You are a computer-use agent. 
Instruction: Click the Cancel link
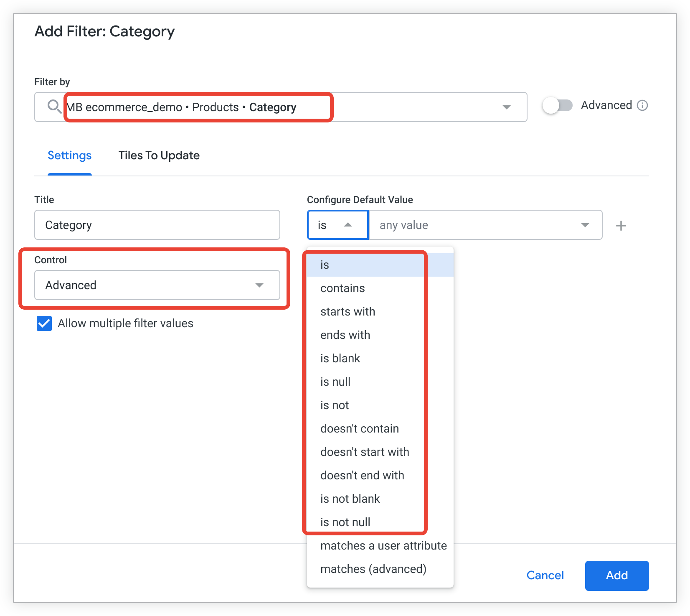pos(545,575)
